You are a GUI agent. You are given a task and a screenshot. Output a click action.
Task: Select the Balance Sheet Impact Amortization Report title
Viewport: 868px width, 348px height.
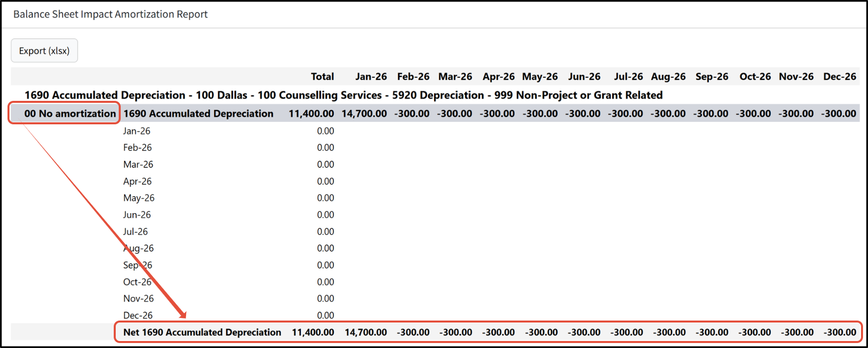click(x=110, y=14)
